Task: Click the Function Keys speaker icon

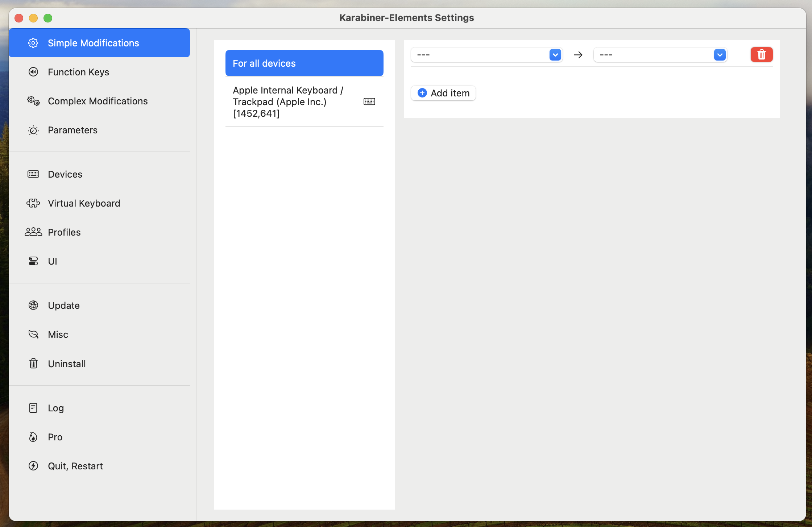Action: (33, 72)
